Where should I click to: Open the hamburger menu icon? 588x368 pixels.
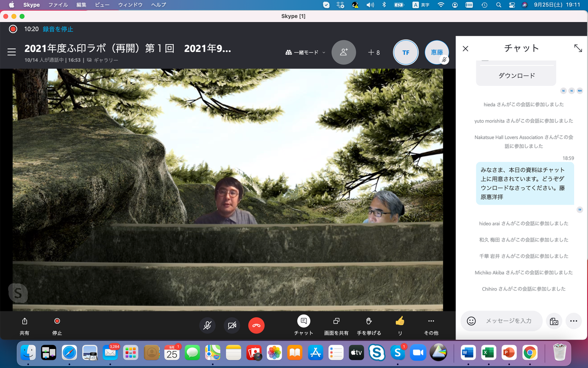point(11,52)
